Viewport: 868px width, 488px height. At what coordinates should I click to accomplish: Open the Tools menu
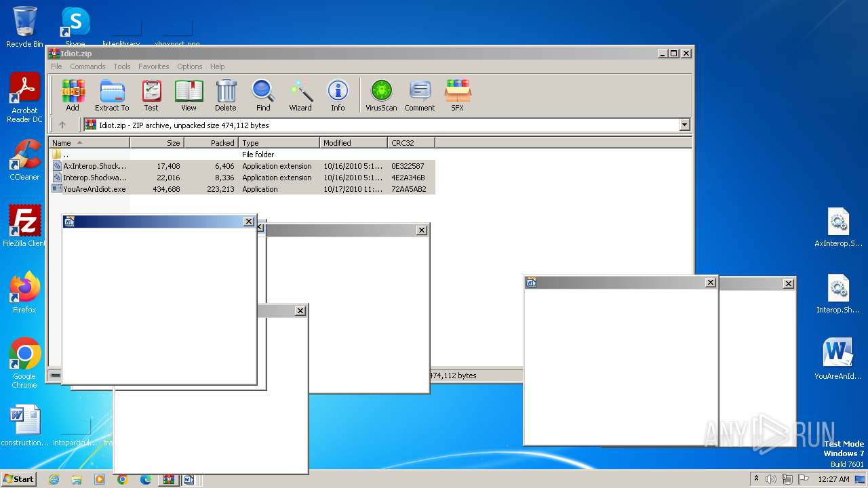coord(122,66)
